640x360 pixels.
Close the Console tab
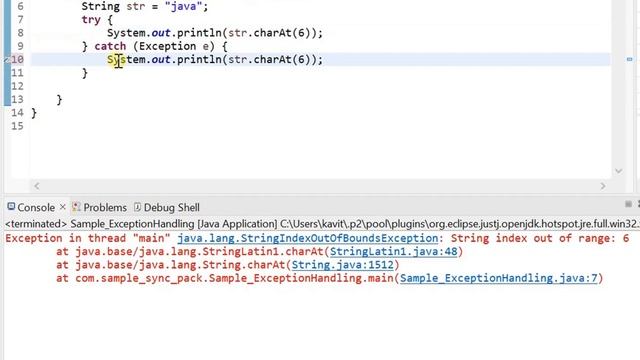coord(62,207)
